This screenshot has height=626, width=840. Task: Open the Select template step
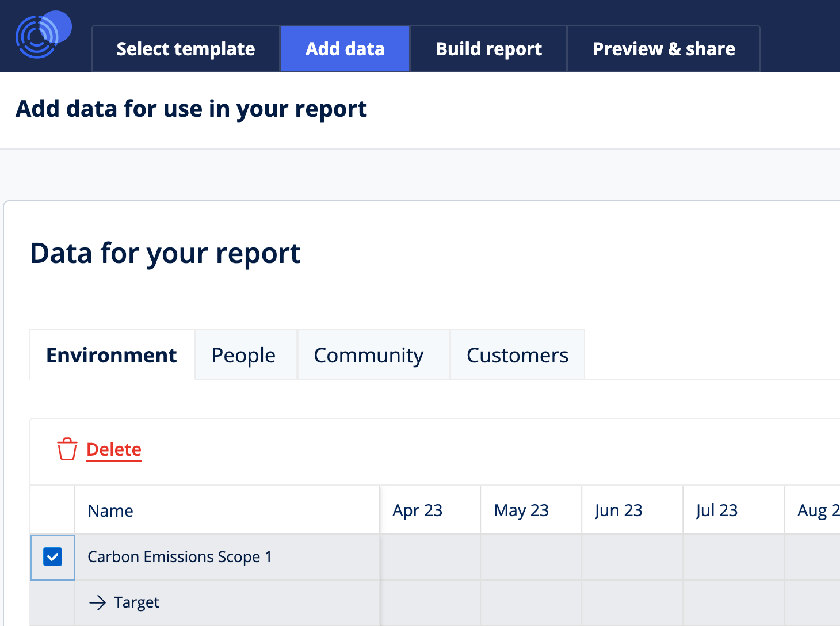185,48
